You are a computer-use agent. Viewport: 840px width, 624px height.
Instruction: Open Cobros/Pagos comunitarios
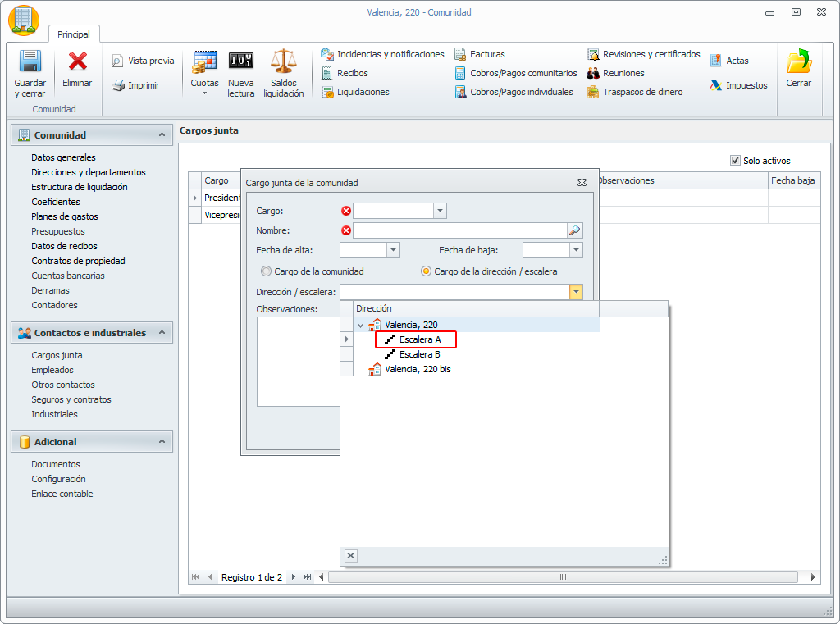pos(515,73)
